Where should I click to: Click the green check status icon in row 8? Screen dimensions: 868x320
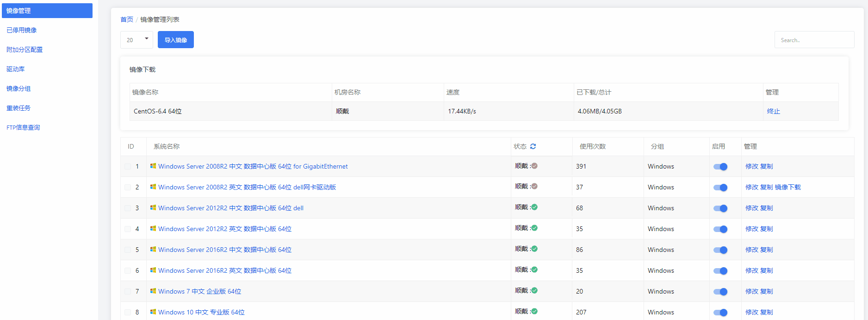[x=534, y=311]
